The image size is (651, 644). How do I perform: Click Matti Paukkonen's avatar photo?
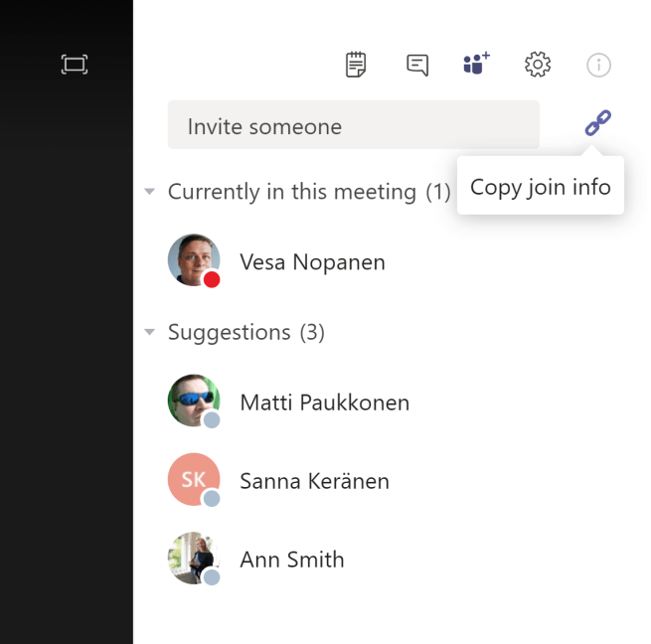click(x=193, y=401)
